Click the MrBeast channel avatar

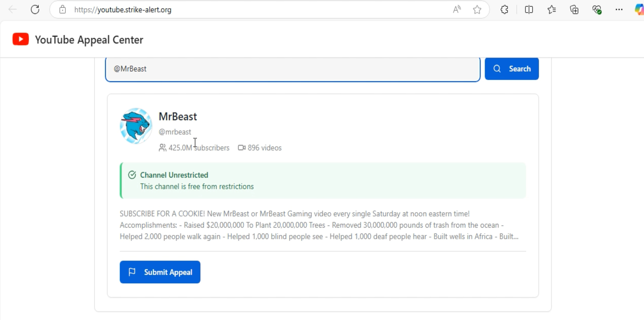point(136,126)
